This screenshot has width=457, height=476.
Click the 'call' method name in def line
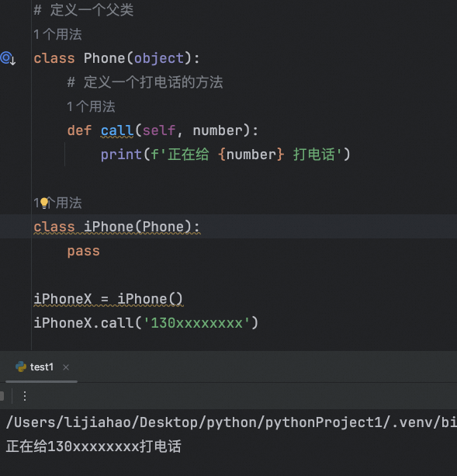pyautogui.click(x=117, y=130)
